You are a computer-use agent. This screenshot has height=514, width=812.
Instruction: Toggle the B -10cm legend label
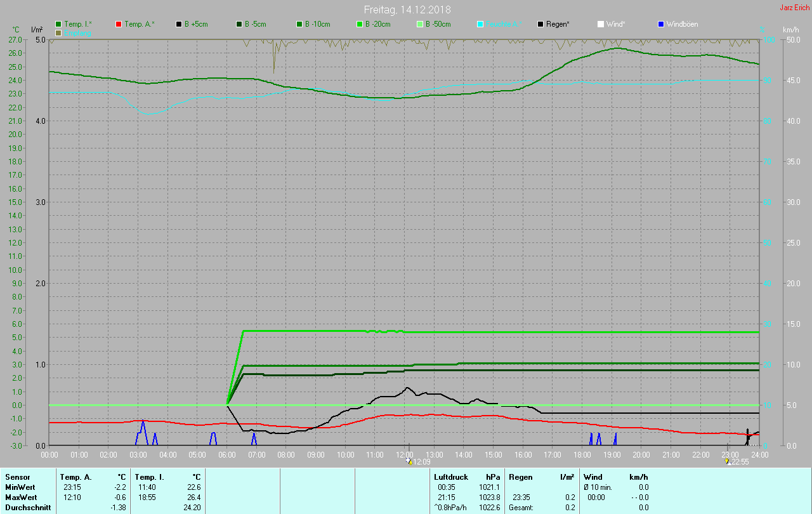317,24
